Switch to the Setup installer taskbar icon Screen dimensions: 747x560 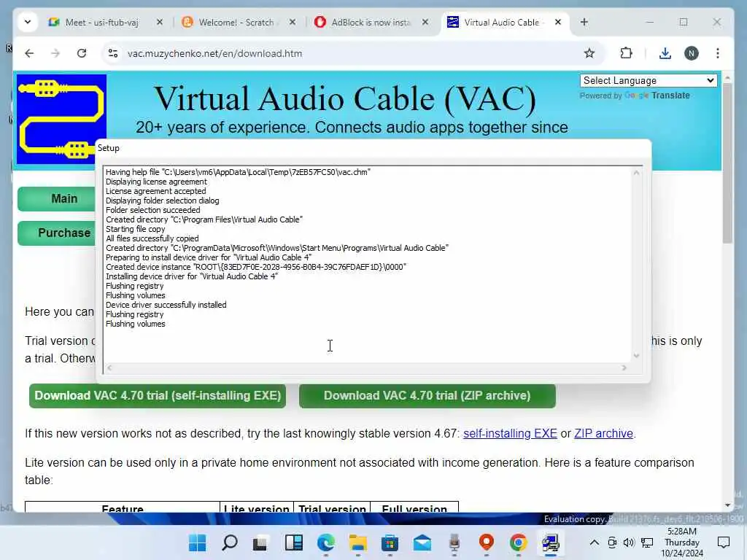[550, 542]
